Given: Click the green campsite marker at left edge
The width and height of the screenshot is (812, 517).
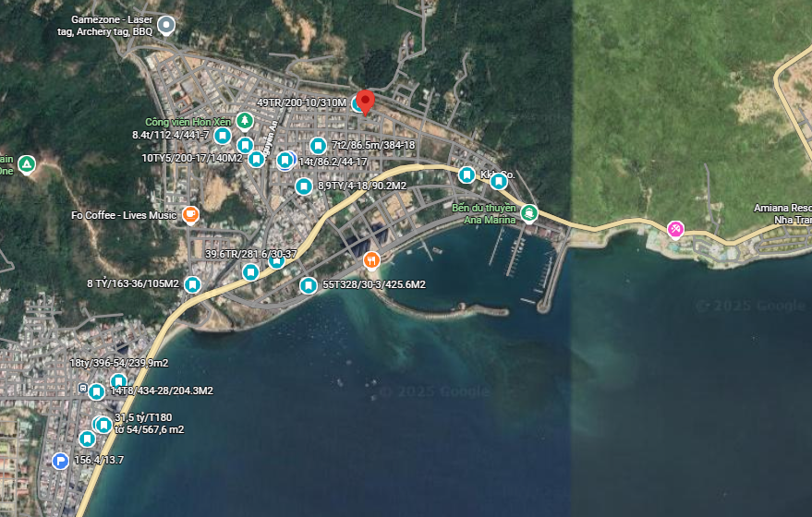Looking at the screenshot, I should pos(27,164).
